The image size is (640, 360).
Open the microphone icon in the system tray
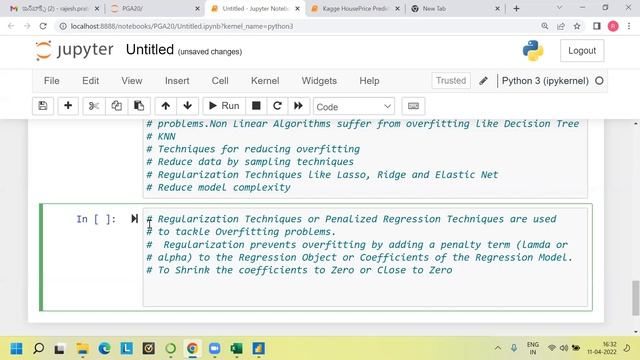pyautogui.click(x=514, y=348)
